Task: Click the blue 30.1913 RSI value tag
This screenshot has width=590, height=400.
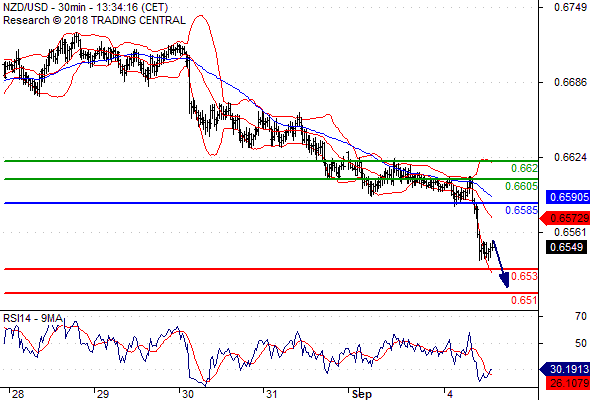Action: click(x=565, y=369)
